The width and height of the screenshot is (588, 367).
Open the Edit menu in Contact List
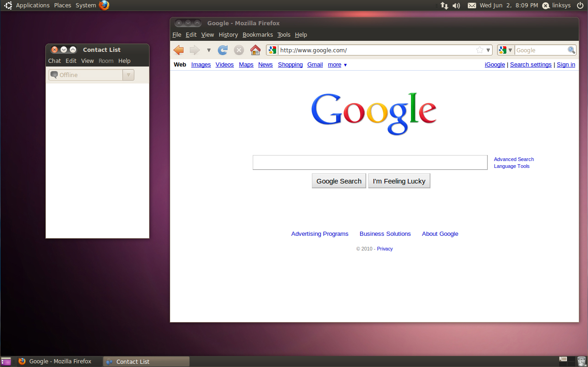pos(71,61)
